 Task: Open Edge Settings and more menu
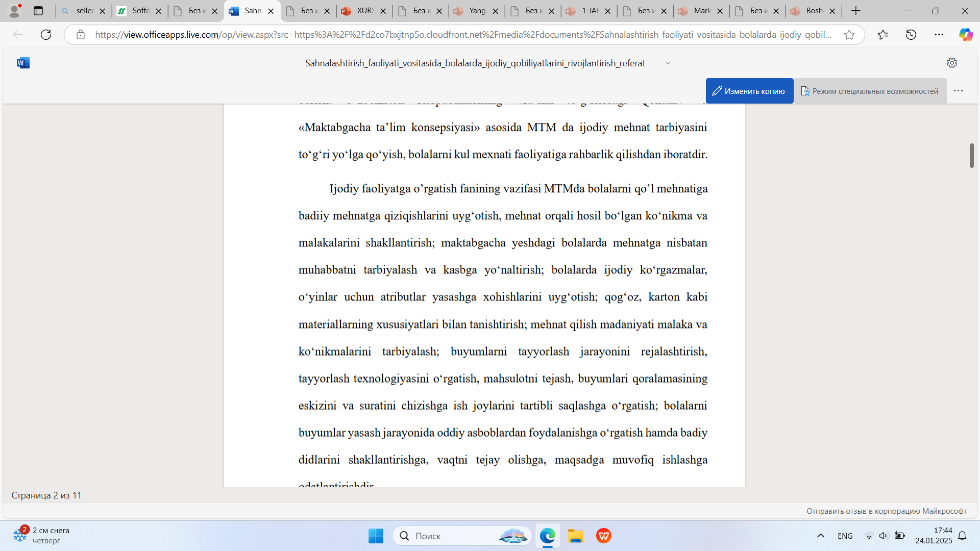coord(939,35)
